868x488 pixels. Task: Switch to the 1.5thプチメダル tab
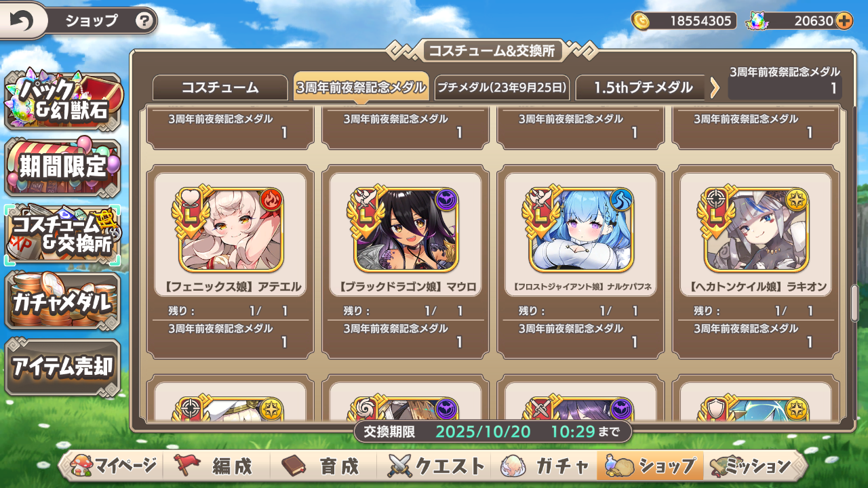click(x=643, y=87)
